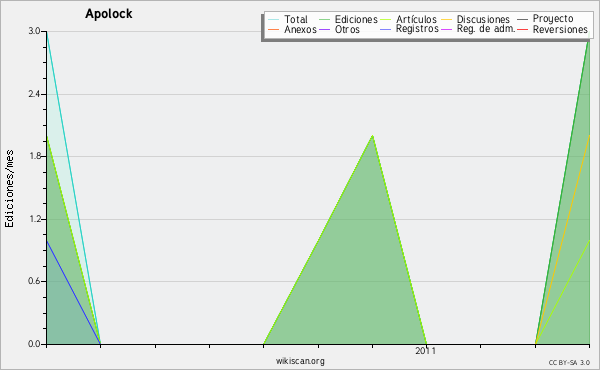600x370 pixels.
Task: Click the 2.4 y-axis value
Action: coord(34,94)
